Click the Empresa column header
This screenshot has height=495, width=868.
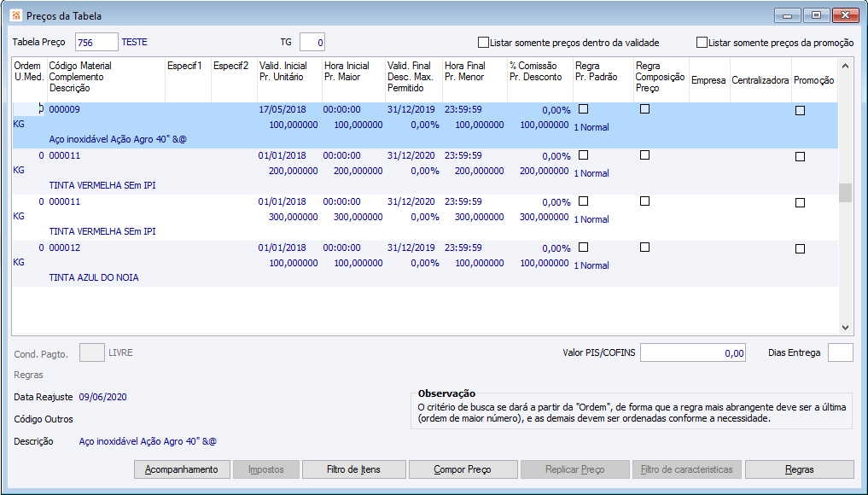pos(708,80)
